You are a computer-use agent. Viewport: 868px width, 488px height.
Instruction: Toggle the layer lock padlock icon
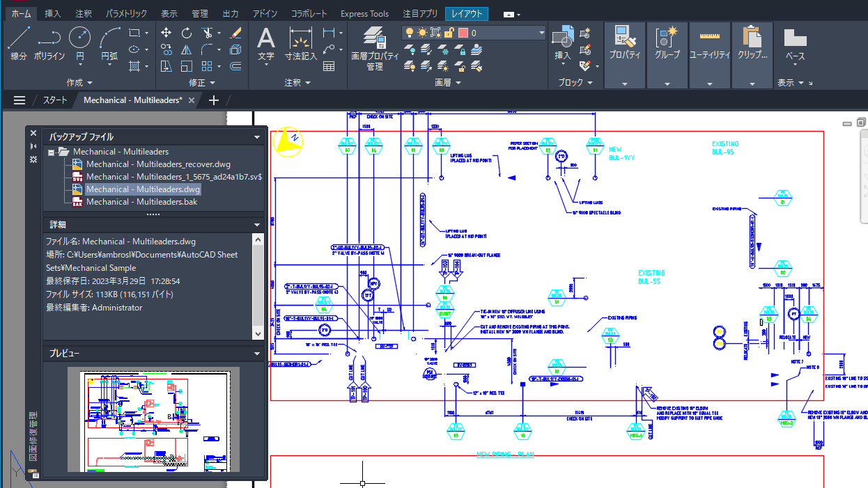click(449, 32)
